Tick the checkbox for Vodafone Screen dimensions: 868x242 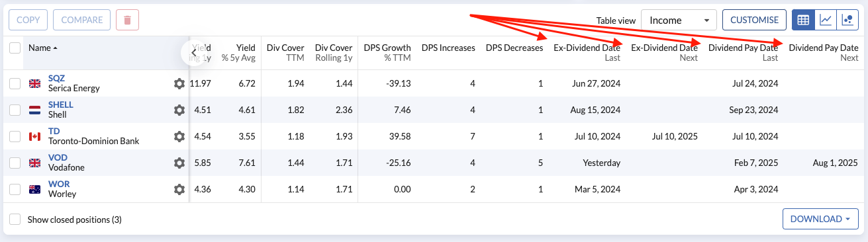click(x=15, y=163)
